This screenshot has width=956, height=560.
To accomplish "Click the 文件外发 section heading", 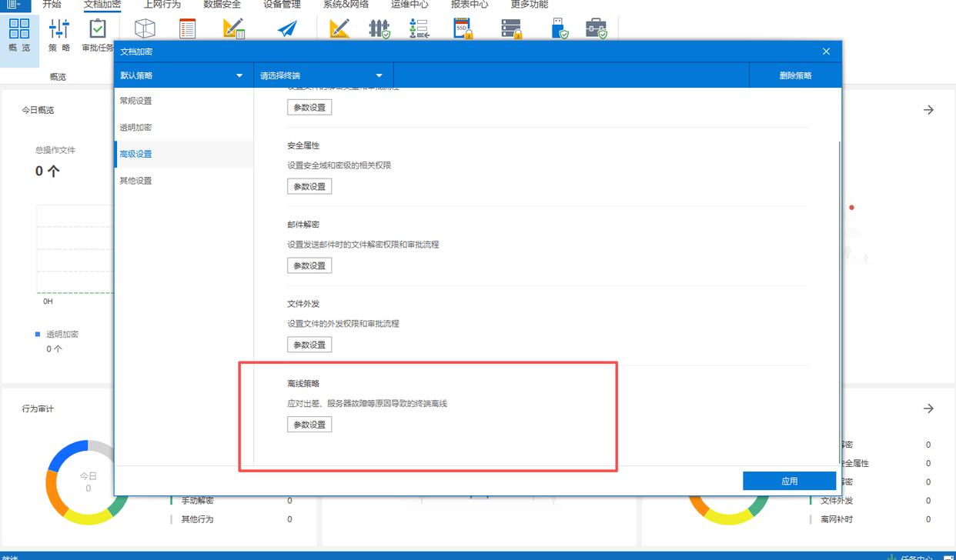I will click(x=303, y=304).
